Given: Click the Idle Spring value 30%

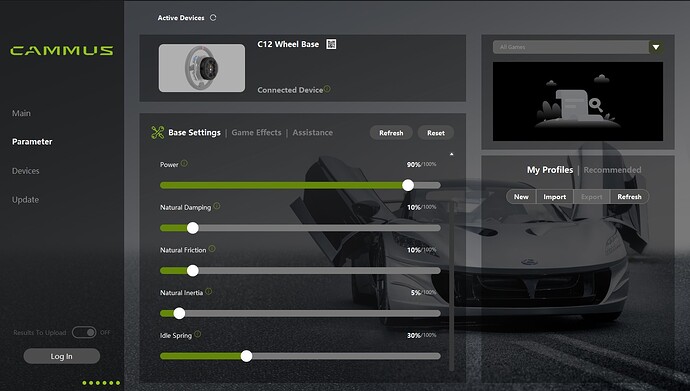Looking at the screenshot, I should pos(413,336).
